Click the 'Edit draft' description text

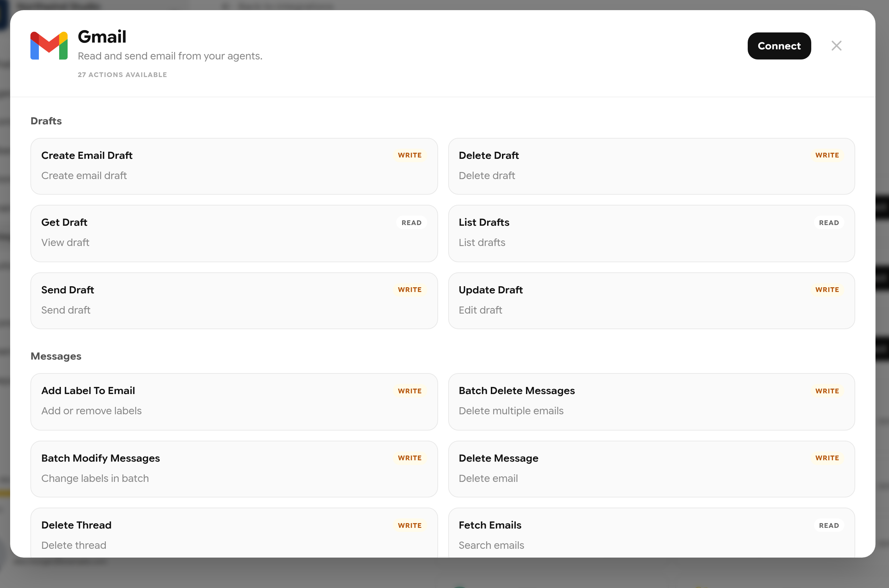pos(480,310)
